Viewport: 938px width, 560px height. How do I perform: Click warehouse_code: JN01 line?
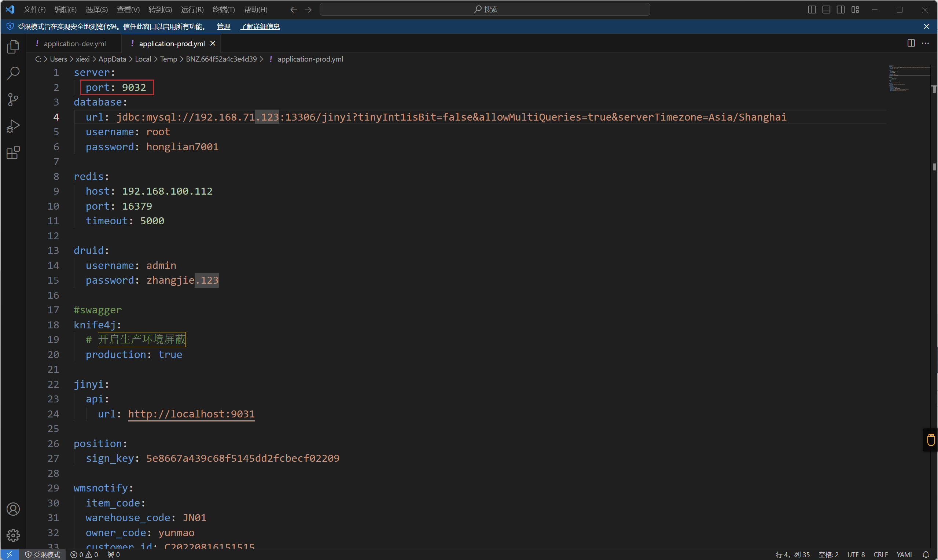click(146, 517)
